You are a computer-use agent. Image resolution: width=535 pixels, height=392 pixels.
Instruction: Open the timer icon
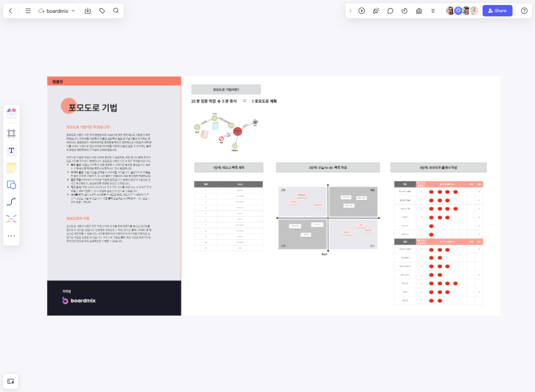[404, 11]
